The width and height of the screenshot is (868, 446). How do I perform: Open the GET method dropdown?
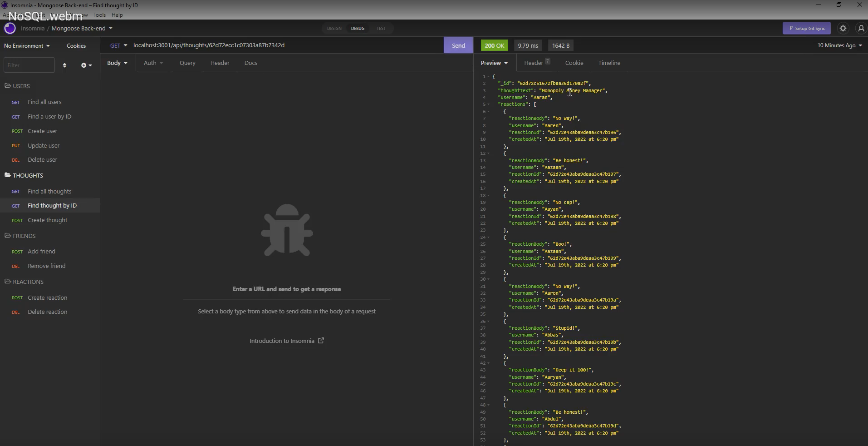tap(118, 45)
